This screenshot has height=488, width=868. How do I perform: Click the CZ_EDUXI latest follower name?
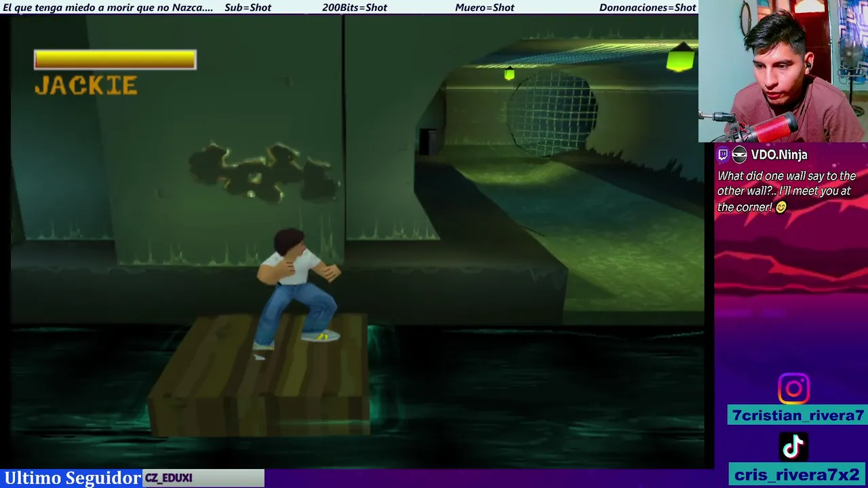click(x=169, y=478)
